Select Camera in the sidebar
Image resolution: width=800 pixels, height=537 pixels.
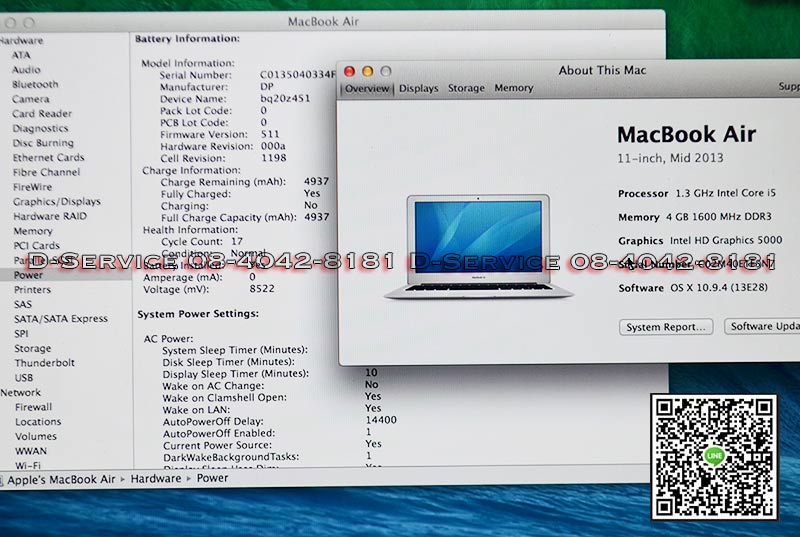coord(31,99)
